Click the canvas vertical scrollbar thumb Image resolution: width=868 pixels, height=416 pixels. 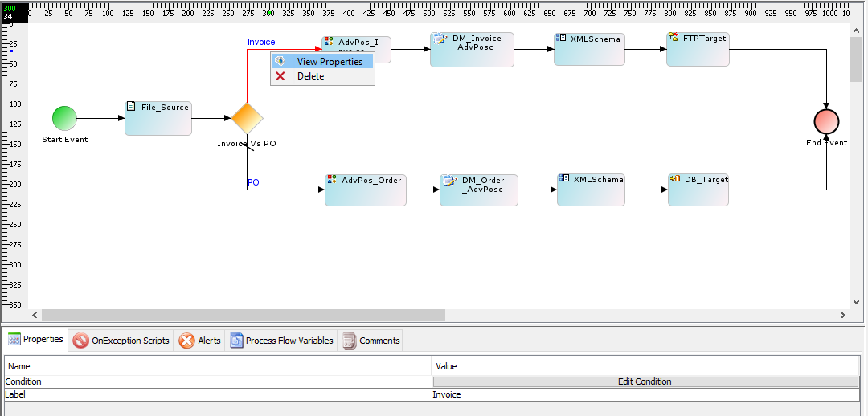(x=856, y=58)
